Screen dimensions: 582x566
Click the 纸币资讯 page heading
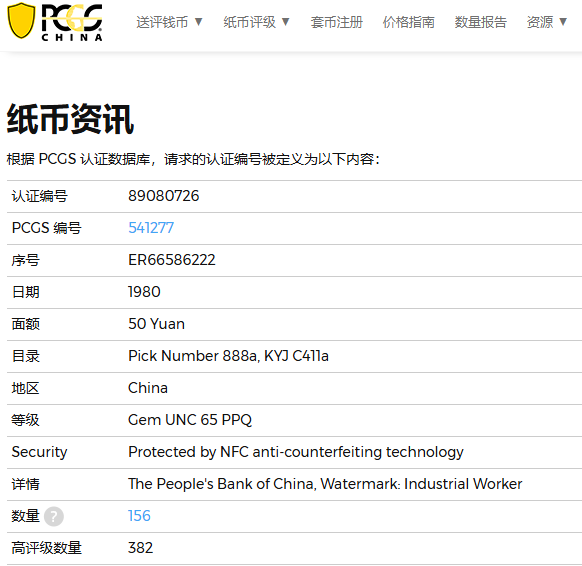click(x=70, y=119)
